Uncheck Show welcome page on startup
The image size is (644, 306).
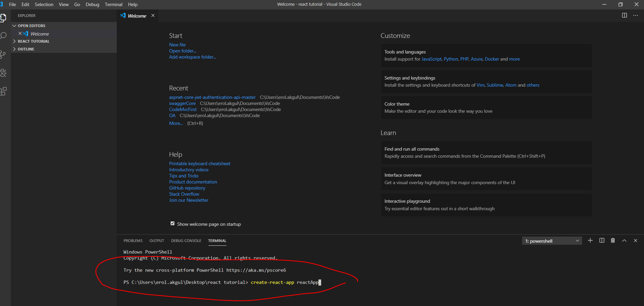[173, 224]
